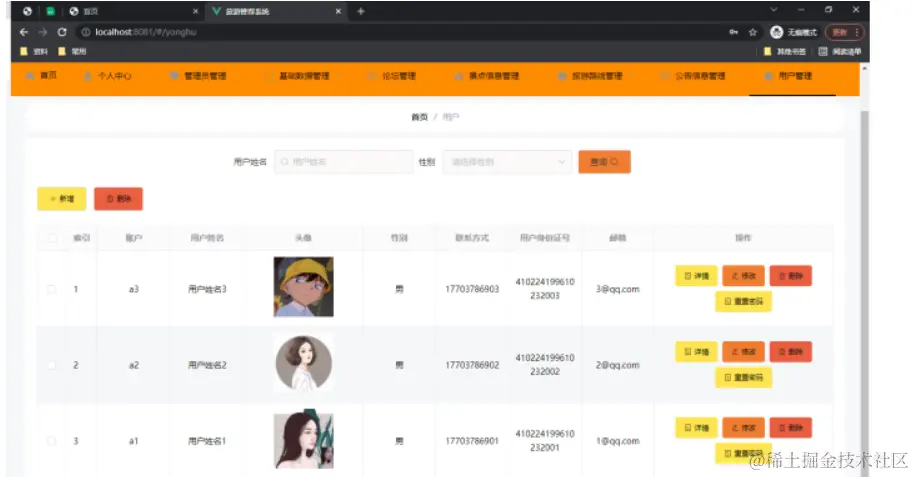Bookmark this page with the star icon

pyautogui.click(x=753, y=32)
